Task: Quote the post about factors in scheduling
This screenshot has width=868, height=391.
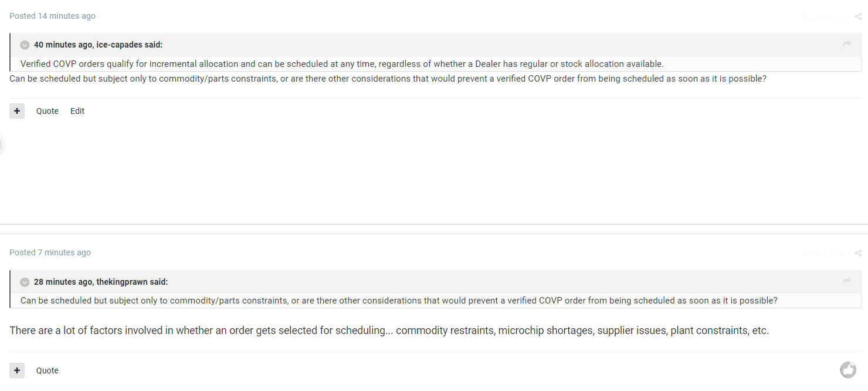Action: click(48, 370)
